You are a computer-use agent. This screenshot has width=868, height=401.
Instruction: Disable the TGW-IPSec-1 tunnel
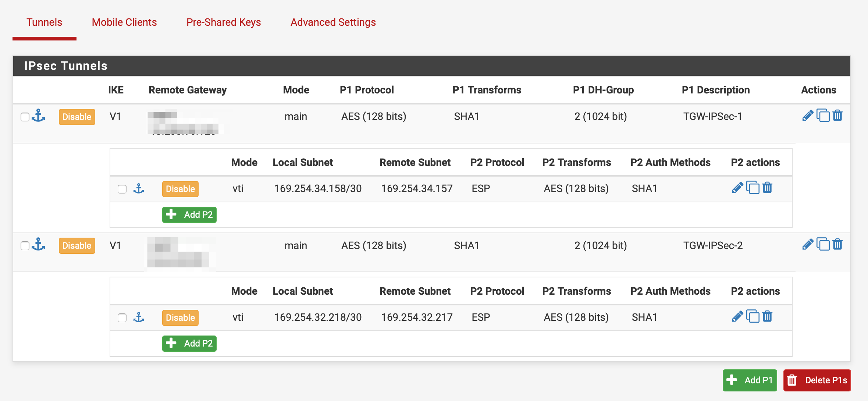pos(77,117)
